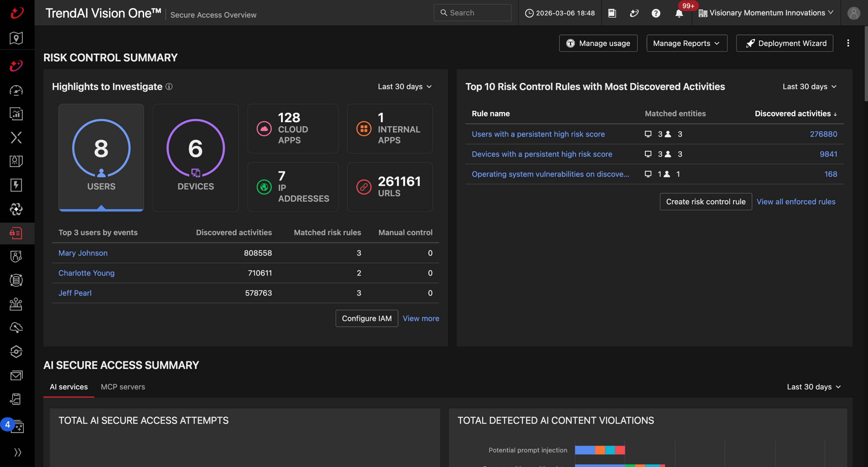This screenshot has height=467, width=868.
Task: Change Last 30 days in Highlights panel
Action: [x=405, y=87]
